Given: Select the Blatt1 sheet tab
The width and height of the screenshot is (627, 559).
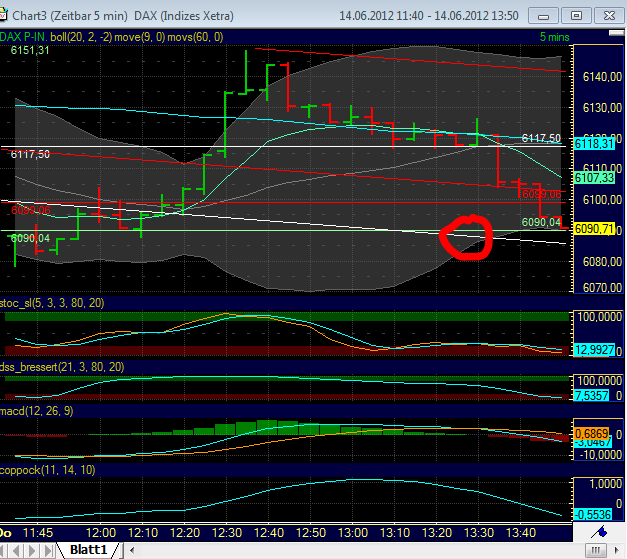Looking at the screenshot, I should (x=89, y=550).
